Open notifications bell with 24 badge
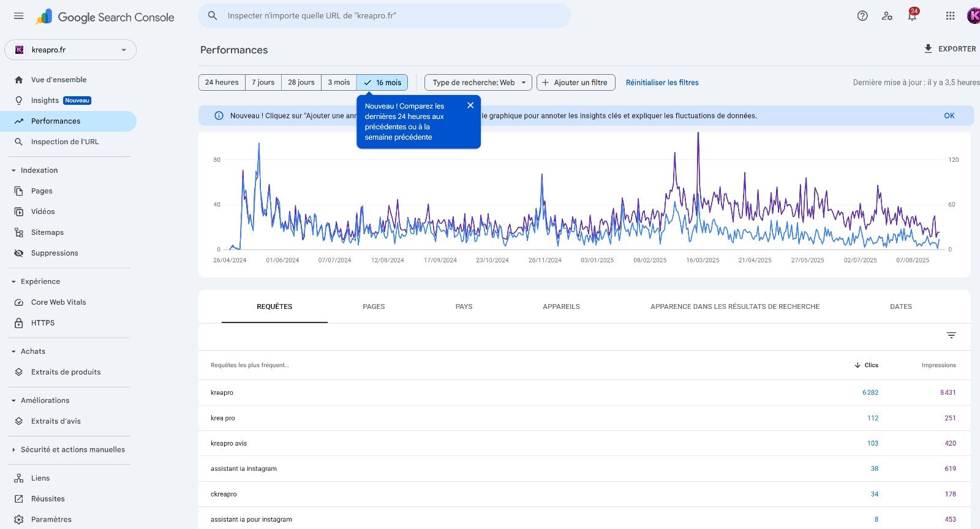This screenshot has width=980, height=529. coord(912,15)
